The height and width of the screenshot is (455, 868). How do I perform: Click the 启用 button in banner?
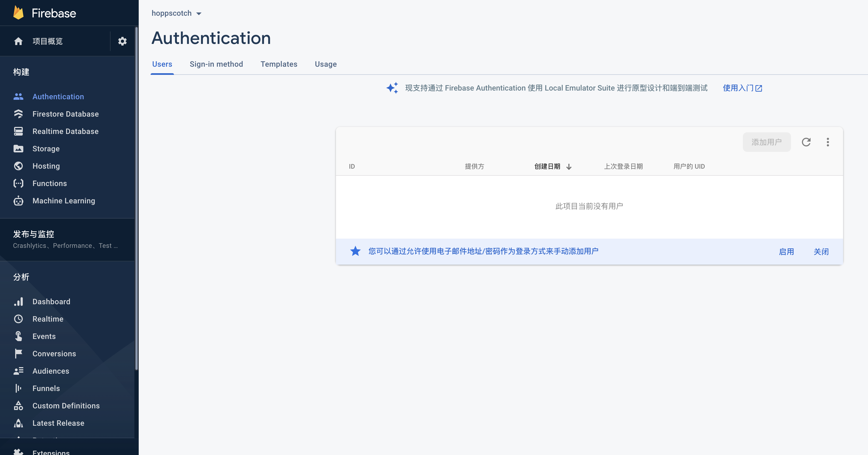click(786, 252)
